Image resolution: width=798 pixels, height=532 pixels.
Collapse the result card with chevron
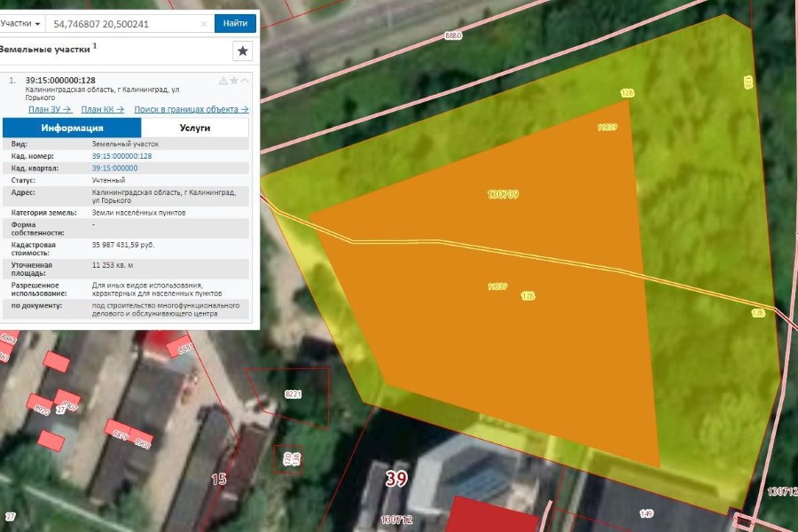246,81
